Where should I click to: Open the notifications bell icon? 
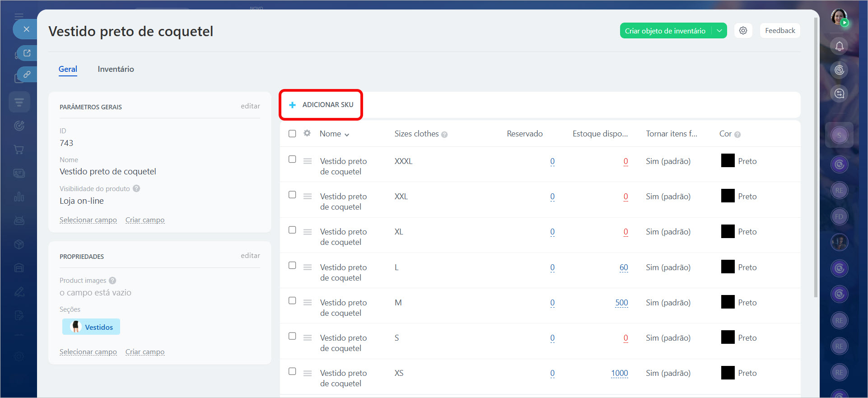(x=839, y=46)
